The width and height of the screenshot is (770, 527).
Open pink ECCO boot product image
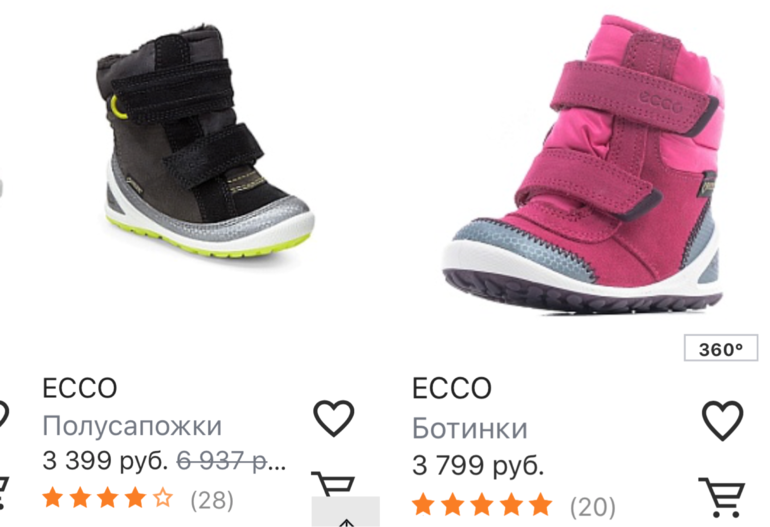[583, 164]
